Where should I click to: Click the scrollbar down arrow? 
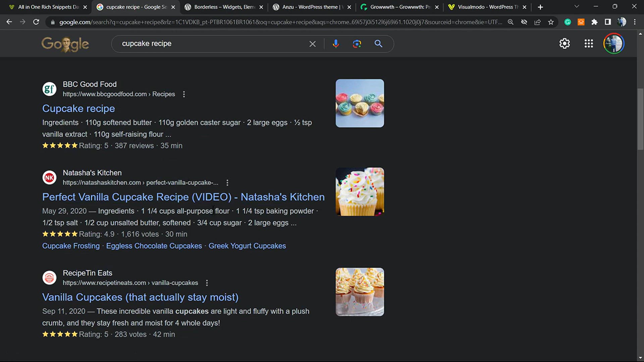click(x=640, y=358)
